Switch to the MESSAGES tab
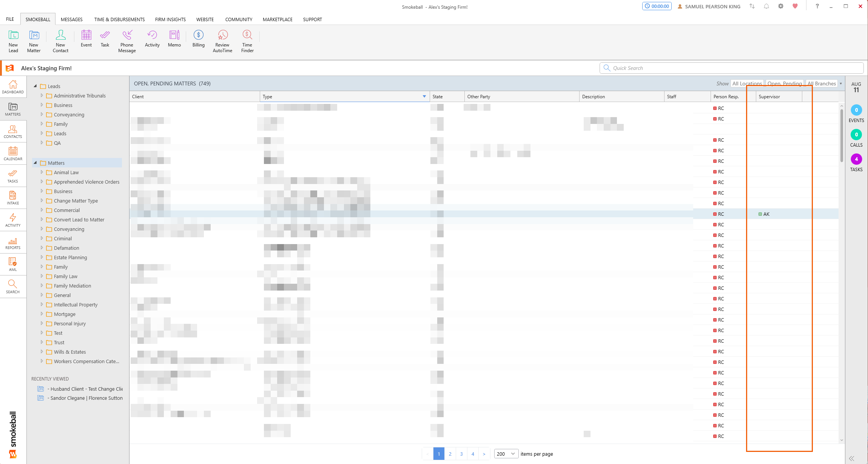 [x=72, y=19]
